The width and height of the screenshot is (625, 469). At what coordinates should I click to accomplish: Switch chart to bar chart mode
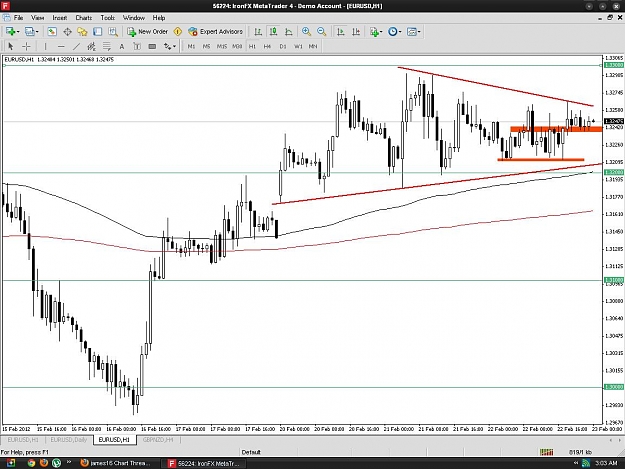(258, 31)
